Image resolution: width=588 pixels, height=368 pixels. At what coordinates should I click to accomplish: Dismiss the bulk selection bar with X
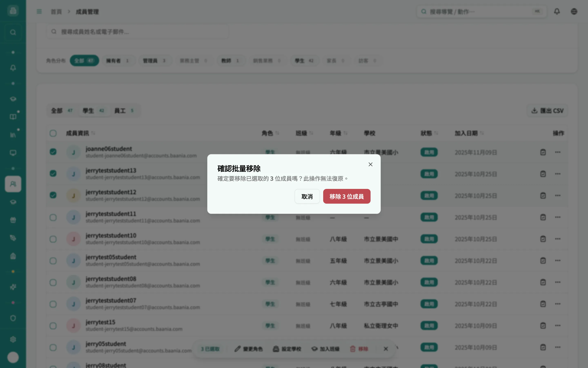tap(386, 349)
